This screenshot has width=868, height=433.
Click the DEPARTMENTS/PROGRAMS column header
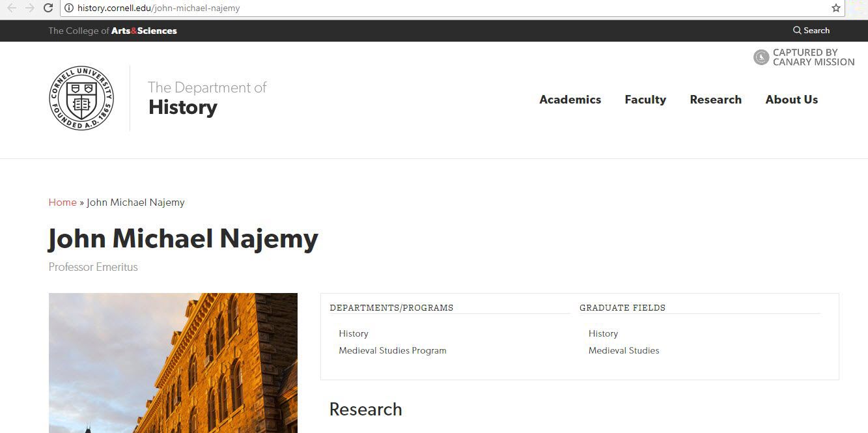coord(391,308)
